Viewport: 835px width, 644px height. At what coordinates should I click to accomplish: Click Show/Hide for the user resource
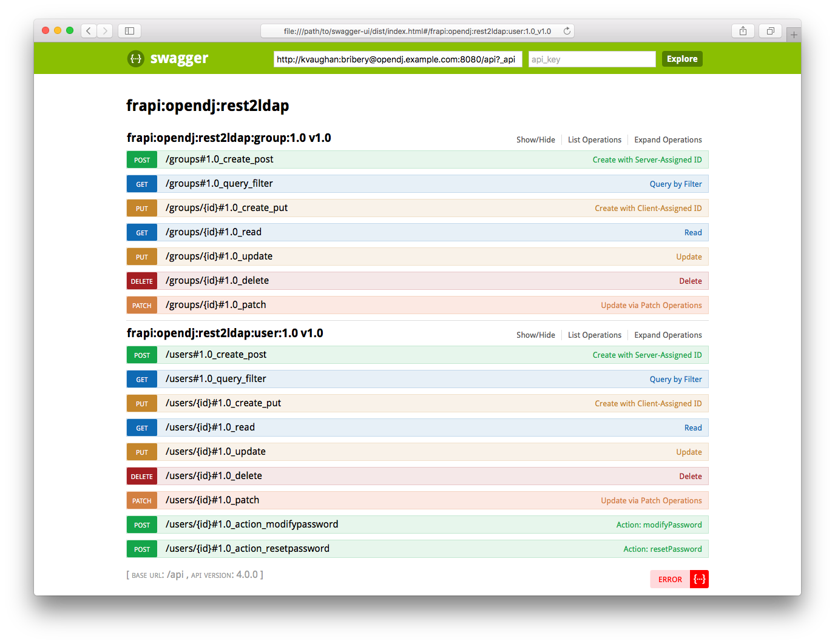coord(536,335)
